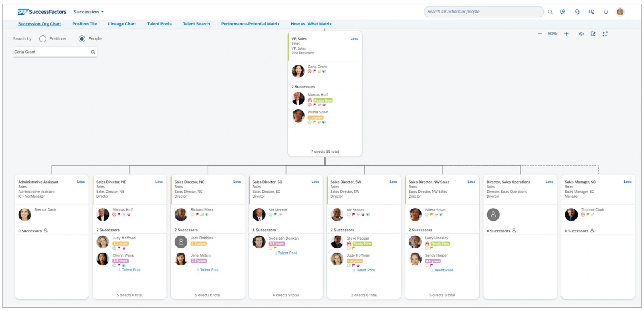The image size is (644, 311).
Task: Collapse Sales Director, SW card with Less
Action: 393,182
